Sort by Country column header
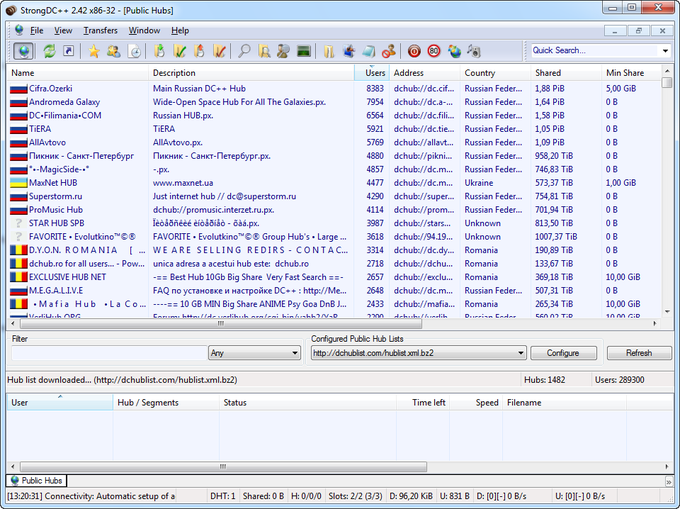The image size is (680, 509). [495, 73]
